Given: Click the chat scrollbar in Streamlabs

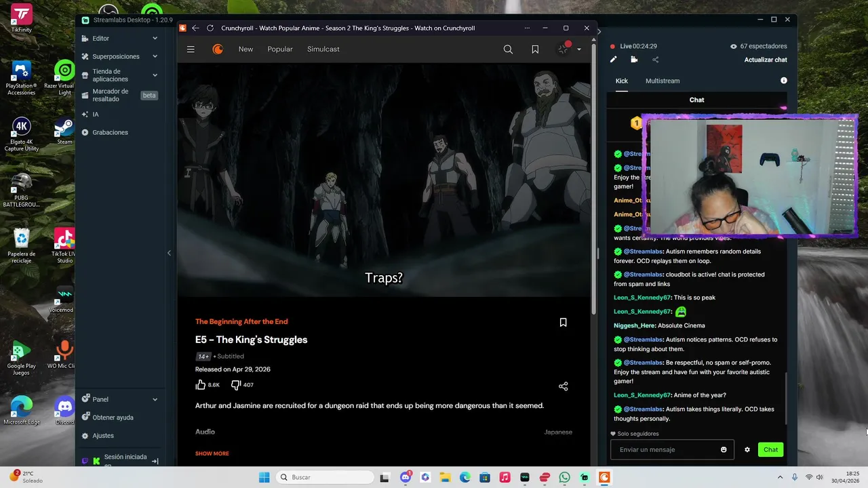Looking at the screenshot, I should click(x=787, y=399).
